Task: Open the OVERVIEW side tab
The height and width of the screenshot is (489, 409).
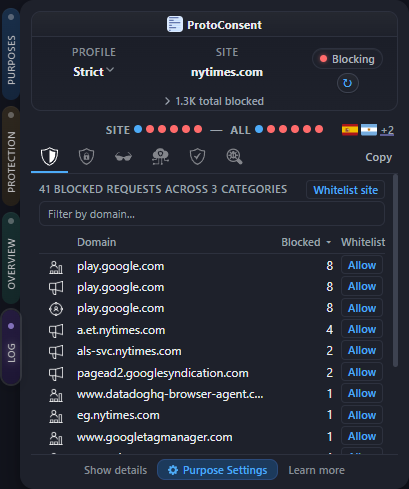Action: pos(11,258)
